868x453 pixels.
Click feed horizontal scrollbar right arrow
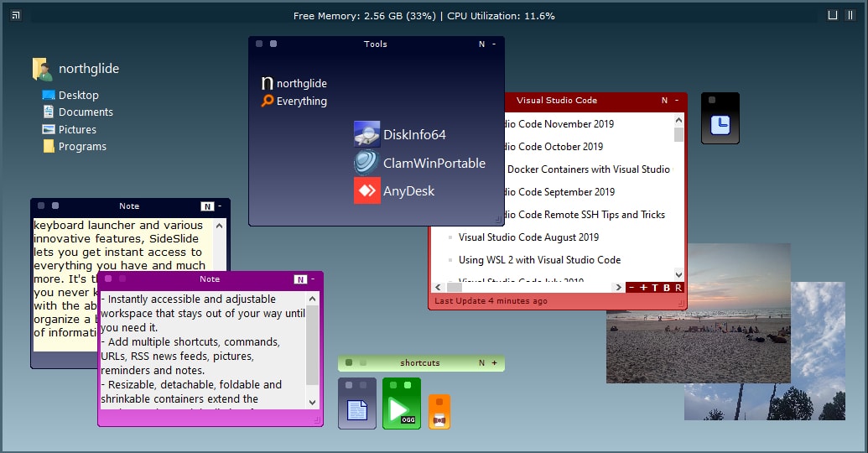pos(619,288)
